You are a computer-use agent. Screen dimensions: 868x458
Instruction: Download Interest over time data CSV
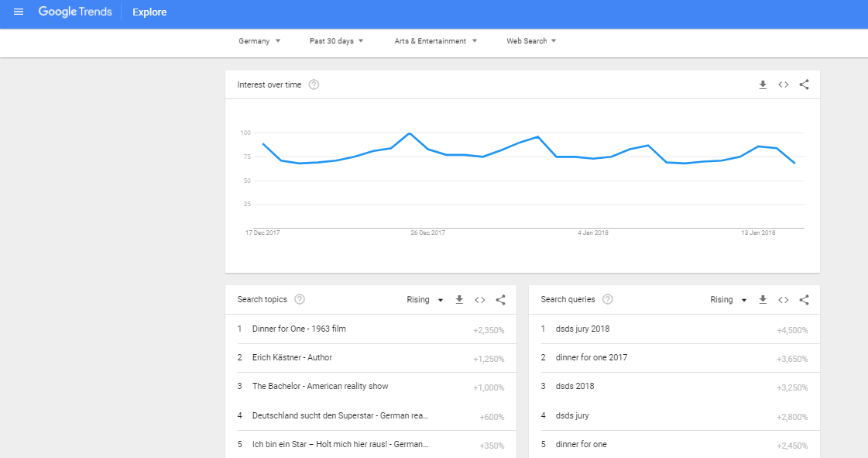click(x=763, y=84)
